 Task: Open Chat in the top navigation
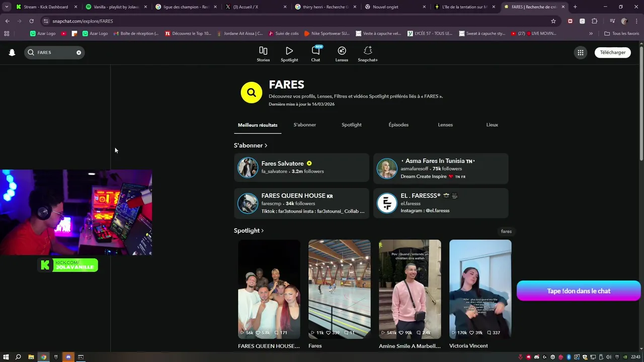click(315, 54)
